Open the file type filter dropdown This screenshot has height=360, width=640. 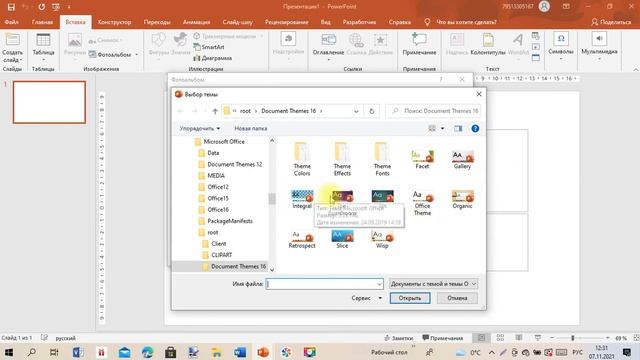pyautogui.click(x=433, y=284)
